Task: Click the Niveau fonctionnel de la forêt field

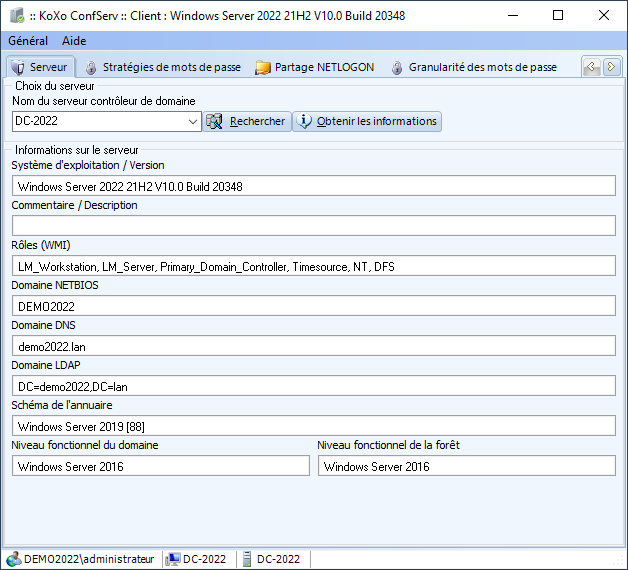Action: coord(467,466)
